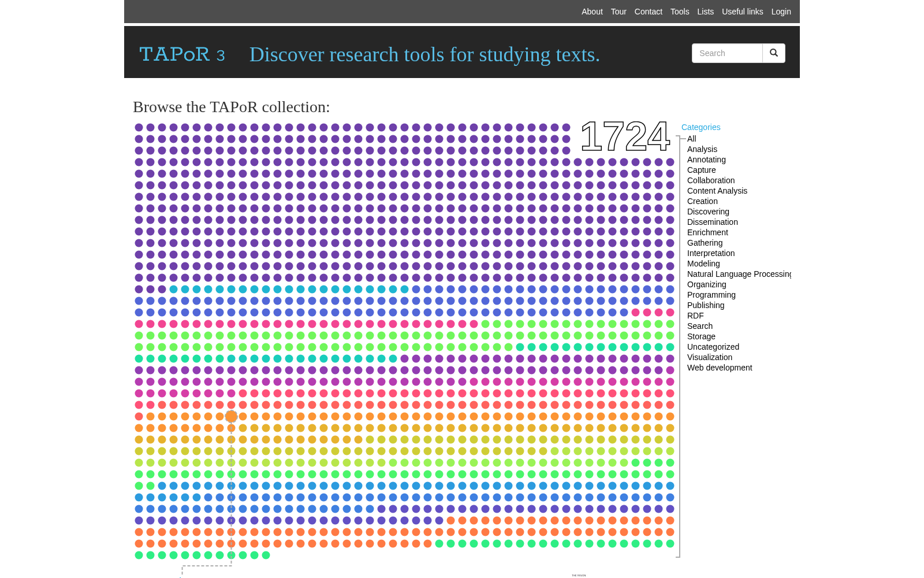
Task: Select the Uncategorized category
Action: pos(713,347)
